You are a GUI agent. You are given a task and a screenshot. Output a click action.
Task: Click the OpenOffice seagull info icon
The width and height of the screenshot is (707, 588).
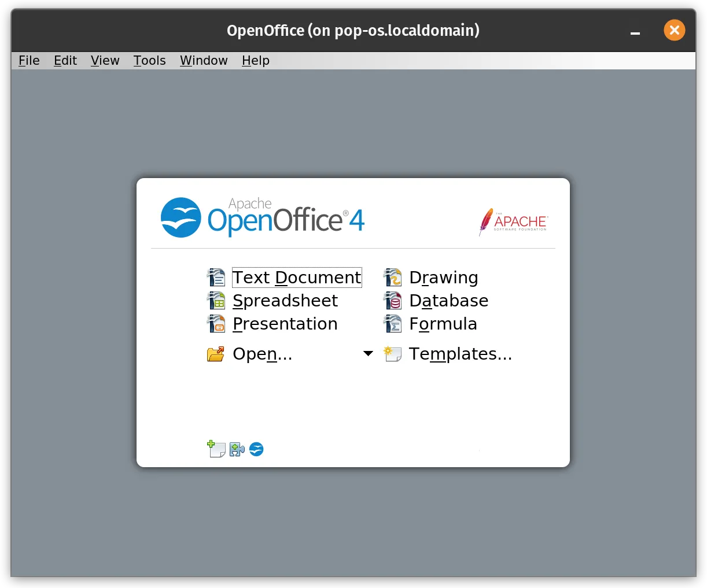256,449
